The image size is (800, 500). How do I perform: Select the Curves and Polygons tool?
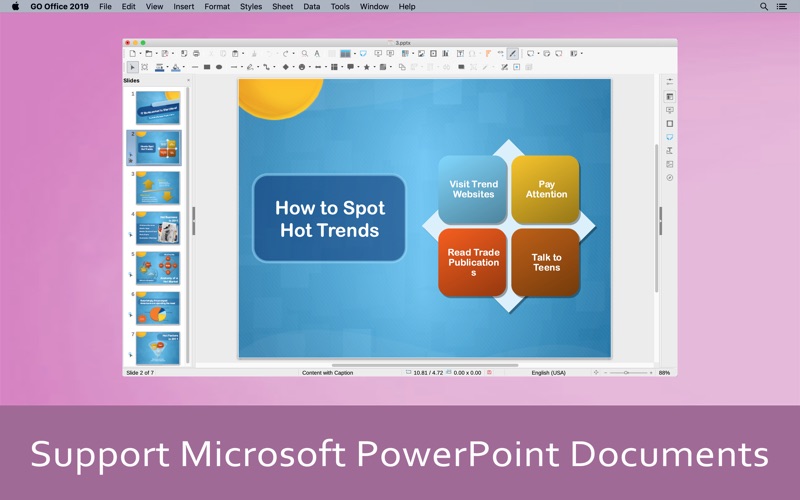pyautogui.click(x=249, y=67)
